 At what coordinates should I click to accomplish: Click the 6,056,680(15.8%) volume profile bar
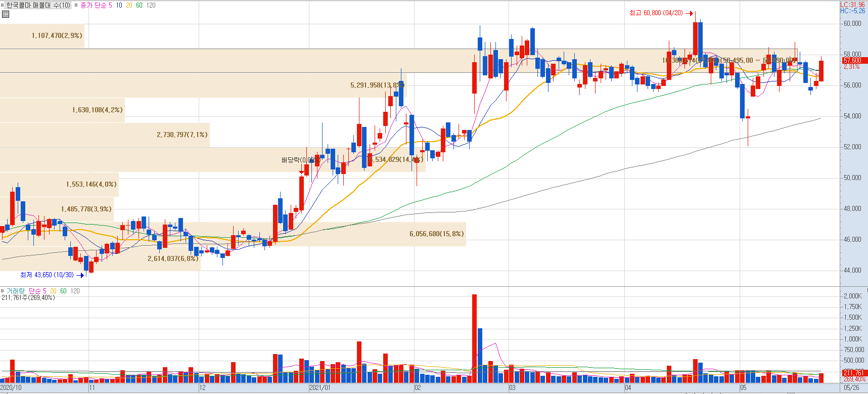point(233,234)
